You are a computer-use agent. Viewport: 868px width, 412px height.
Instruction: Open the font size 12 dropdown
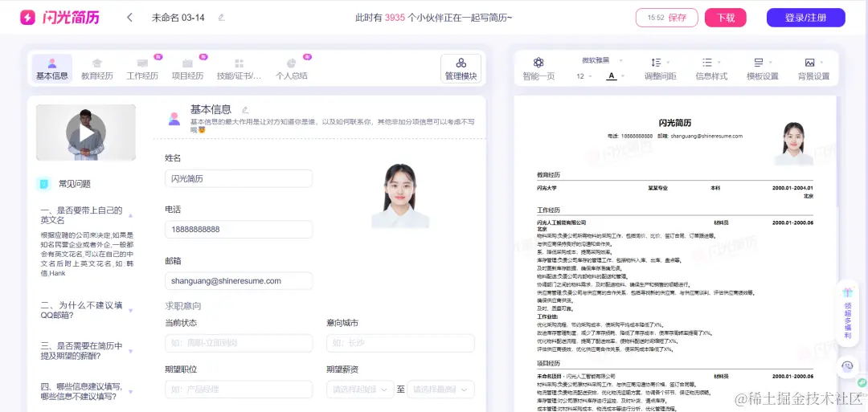(584, 76)
